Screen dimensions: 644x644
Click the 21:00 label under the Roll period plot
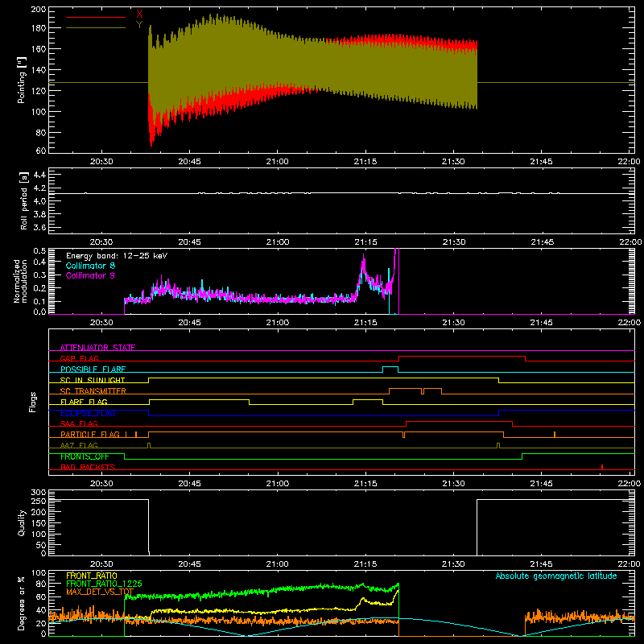point(277,242)
